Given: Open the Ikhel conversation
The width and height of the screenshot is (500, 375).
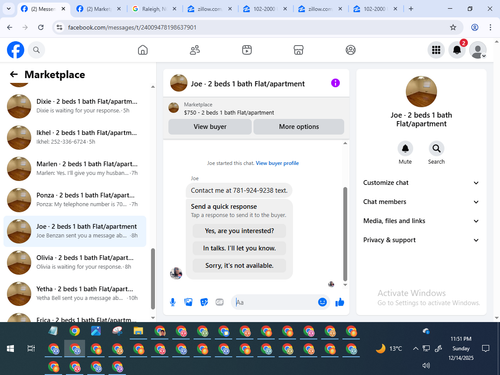Looking at the screenshot, I should 75,137.
